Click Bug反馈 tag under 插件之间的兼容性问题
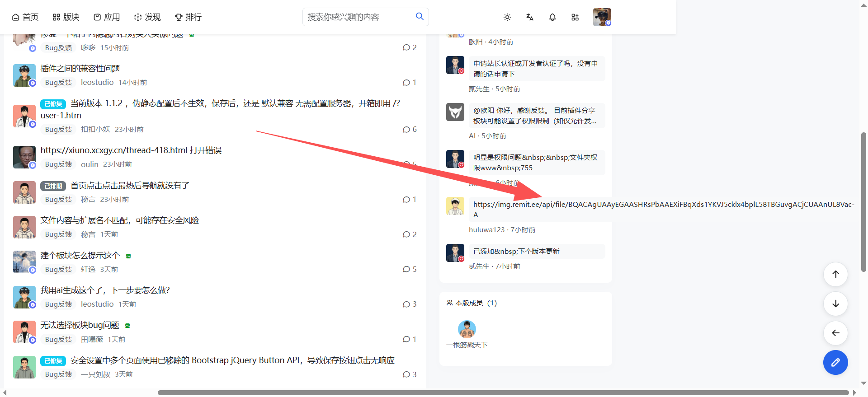Viewport: 868px width, 397px height. coord(58,83)
